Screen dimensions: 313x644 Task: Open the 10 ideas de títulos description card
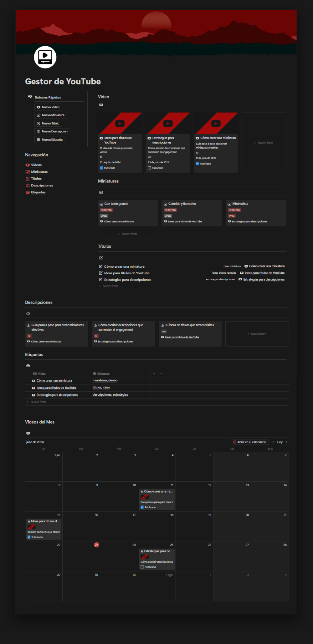click(x=190, y=334)
